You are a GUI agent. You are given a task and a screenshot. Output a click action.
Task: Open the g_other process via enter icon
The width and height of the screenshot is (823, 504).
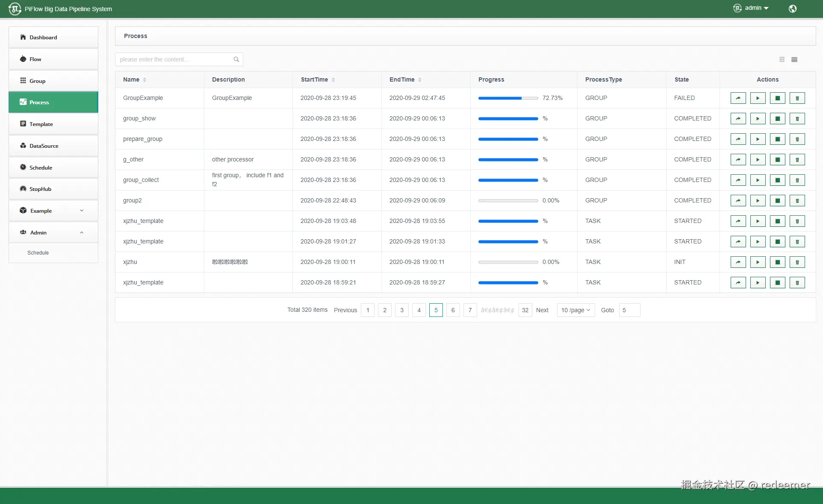point(738,160)
